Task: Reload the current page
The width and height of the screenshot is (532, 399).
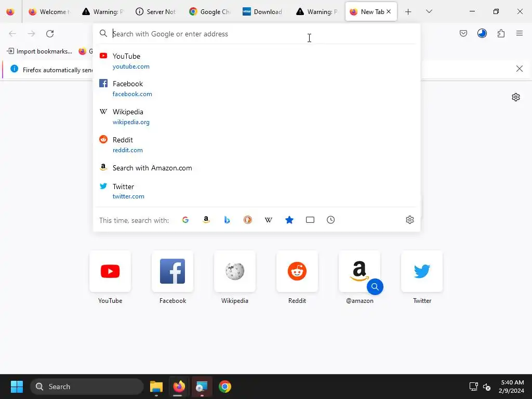Action: click(x=50, y=33)
